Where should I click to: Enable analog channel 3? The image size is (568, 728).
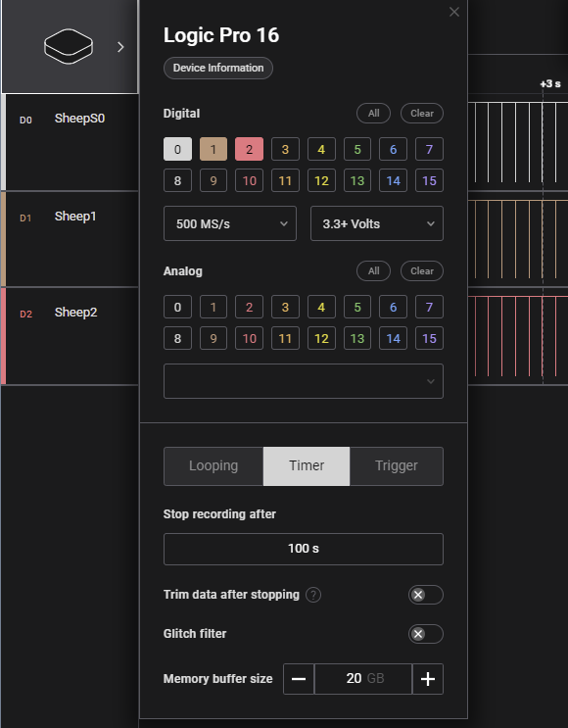click(285, 307)
